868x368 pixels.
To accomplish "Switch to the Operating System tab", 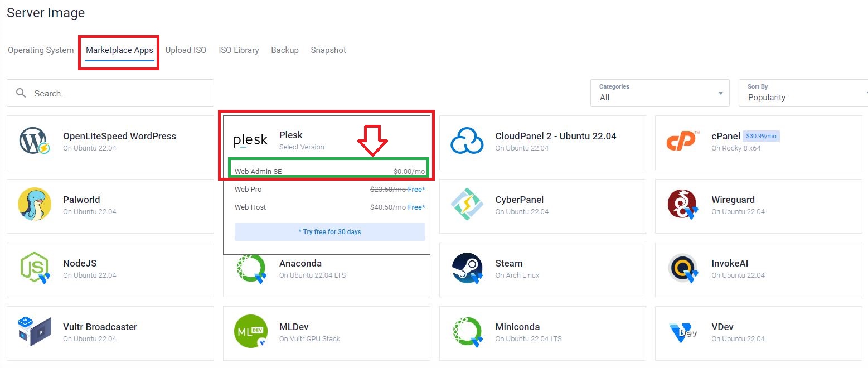I will coord(41,50).
